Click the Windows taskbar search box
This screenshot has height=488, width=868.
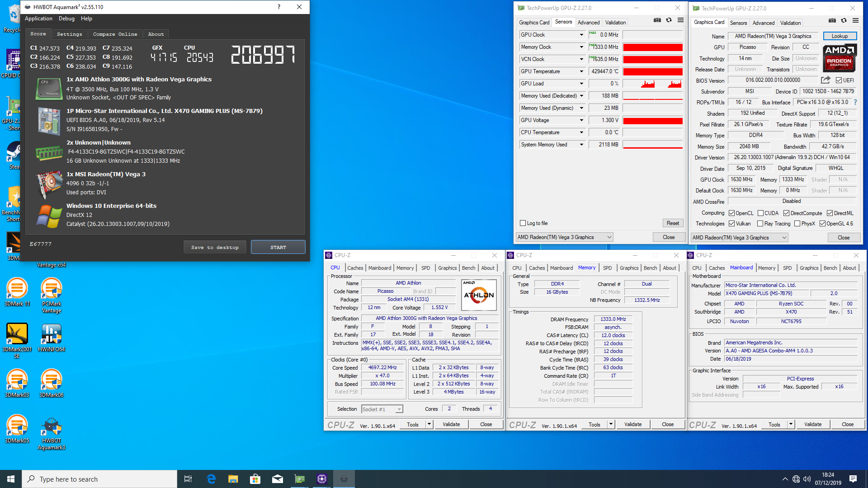[99, 479]
